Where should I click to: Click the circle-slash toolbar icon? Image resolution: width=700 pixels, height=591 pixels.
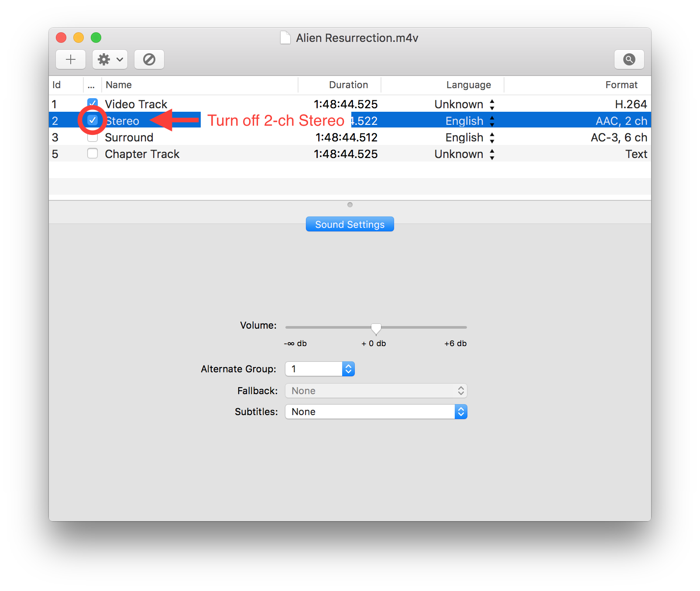pyautogui.click(x=149, y=59)
